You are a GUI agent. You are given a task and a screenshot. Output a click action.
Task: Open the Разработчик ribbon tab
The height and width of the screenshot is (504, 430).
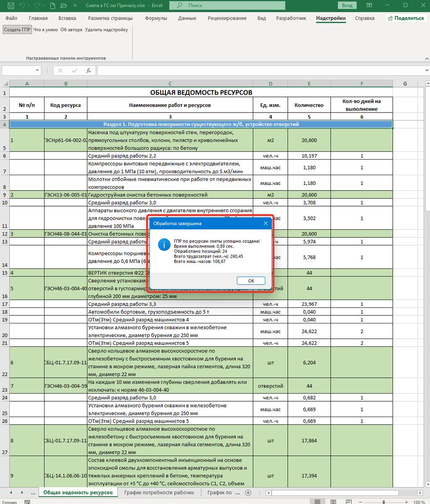coord(291,18)
